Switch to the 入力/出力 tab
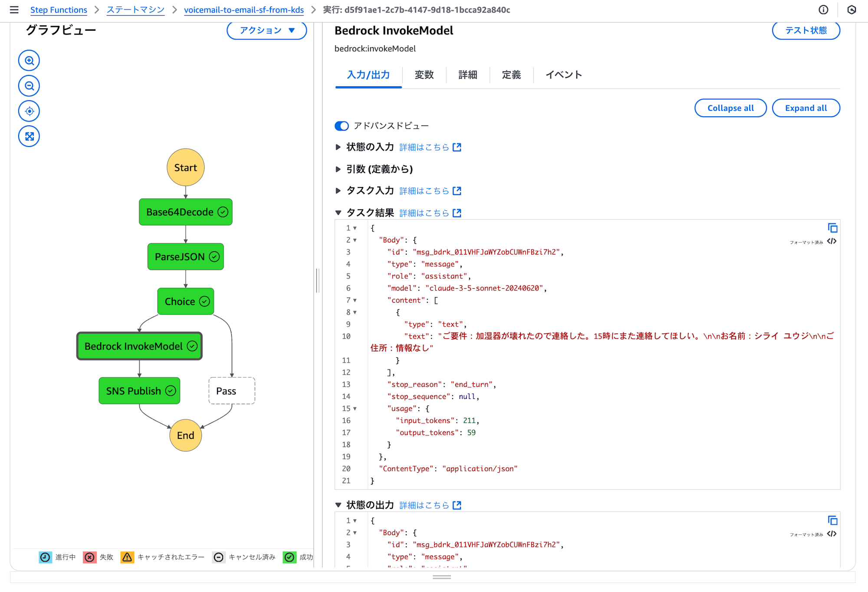Screen dimensions: 868x592 pos(368,75)
